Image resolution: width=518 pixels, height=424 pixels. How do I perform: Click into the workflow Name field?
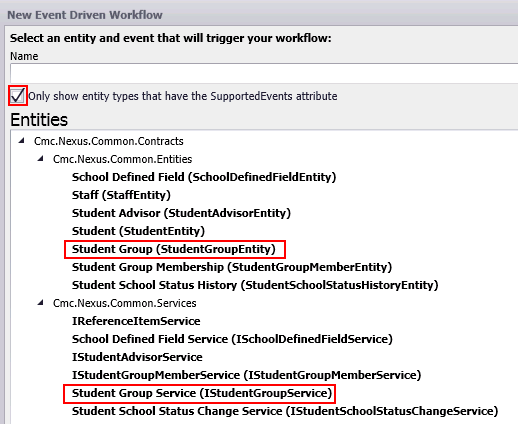(x=264, y=73)
